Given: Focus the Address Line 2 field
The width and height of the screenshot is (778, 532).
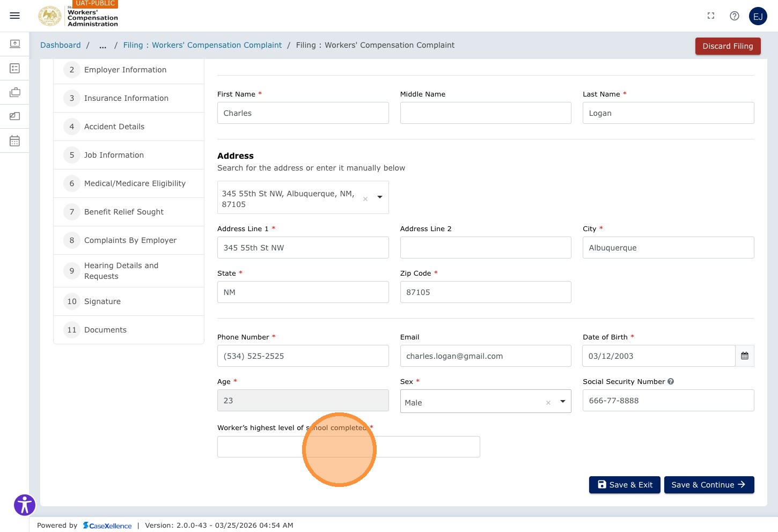Looking at the screenshot, I should [486, 248].
